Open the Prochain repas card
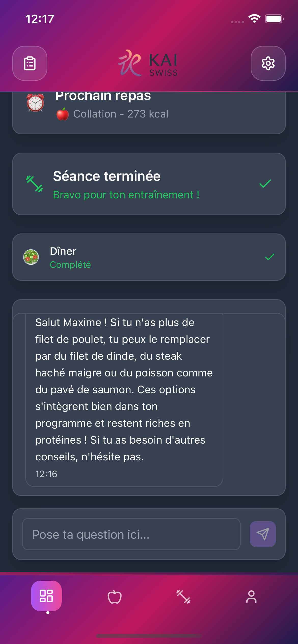Screen dimensions: 298x644 point(149,112)
